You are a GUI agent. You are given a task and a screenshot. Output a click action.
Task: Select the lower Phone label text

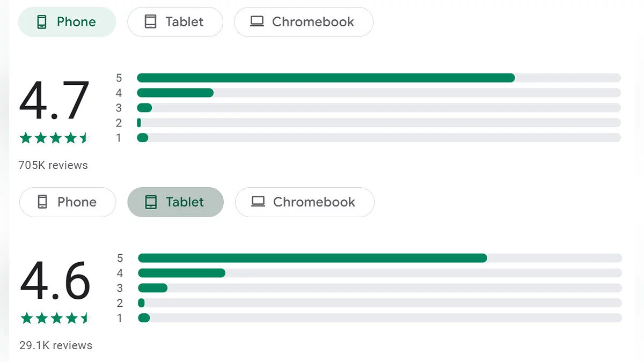click(x=77, y=202)
